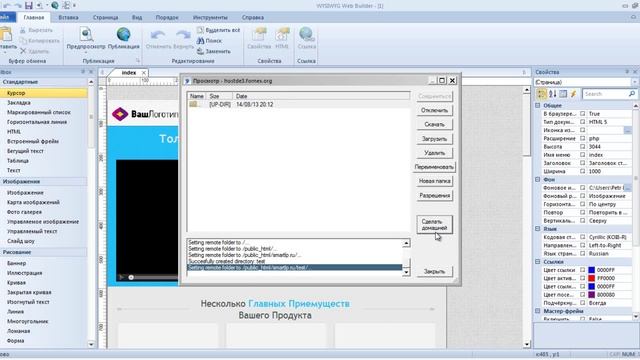Click the Скачать button in the dialog
Screen dimensions: 640x360
[434, 124]
